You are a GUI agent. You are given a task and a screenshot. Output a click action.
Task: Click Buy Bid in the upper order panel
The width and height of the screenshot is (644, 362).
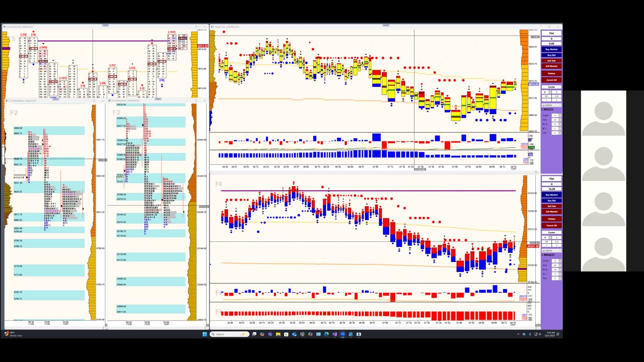(551, 55)
